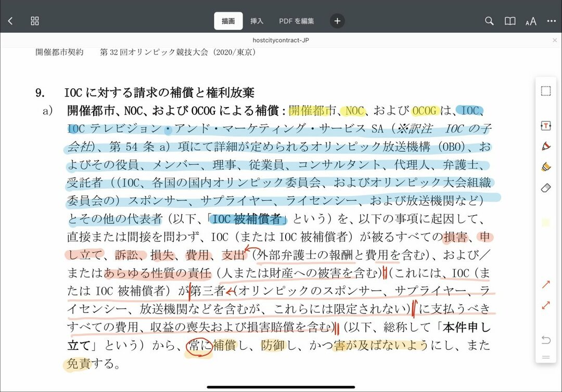Viewport: 562px width, 392px height.
Task: Click the section number '9.'
Action: coord(40,93)
